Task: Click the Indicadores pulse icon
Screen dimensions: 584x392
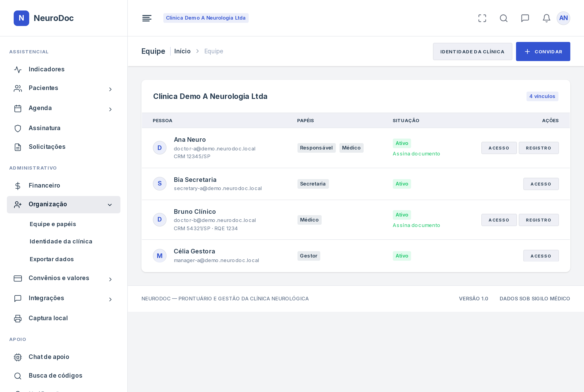Action: tap(18, 70)
